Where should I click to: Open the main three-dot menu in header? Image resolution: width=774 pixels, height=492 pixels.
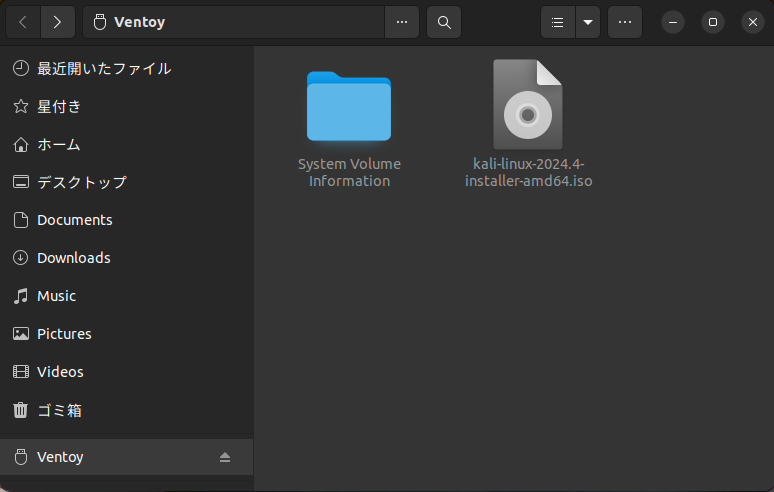[x=625, y=22]
